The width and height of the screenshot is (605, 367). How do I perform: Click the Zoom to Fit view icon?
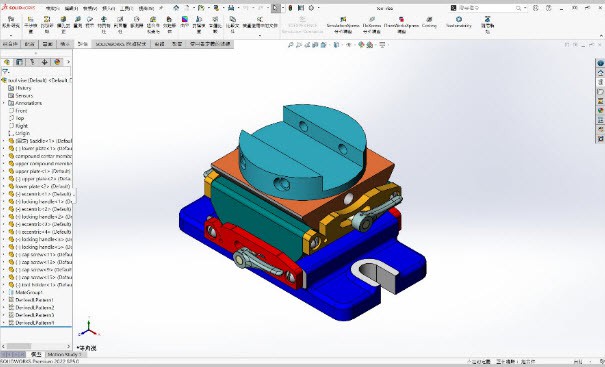[x=291, y=45]
